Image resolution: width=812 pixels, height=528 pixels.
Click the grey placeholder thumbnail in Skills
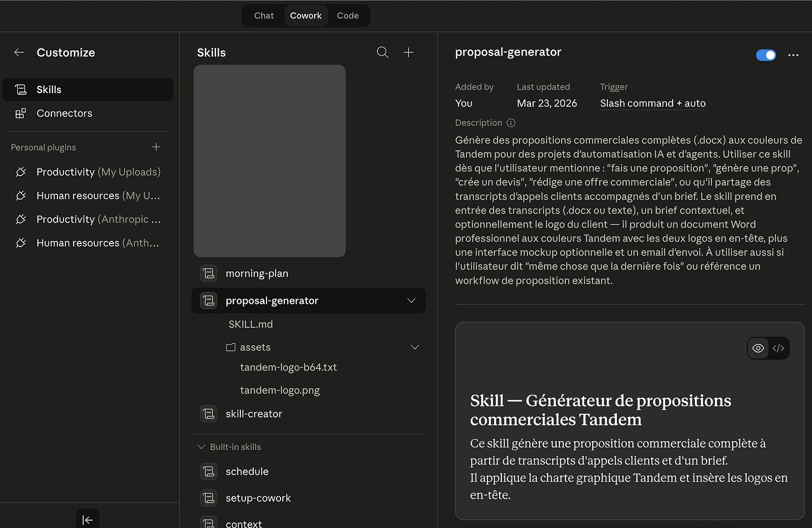pos(269,161)
